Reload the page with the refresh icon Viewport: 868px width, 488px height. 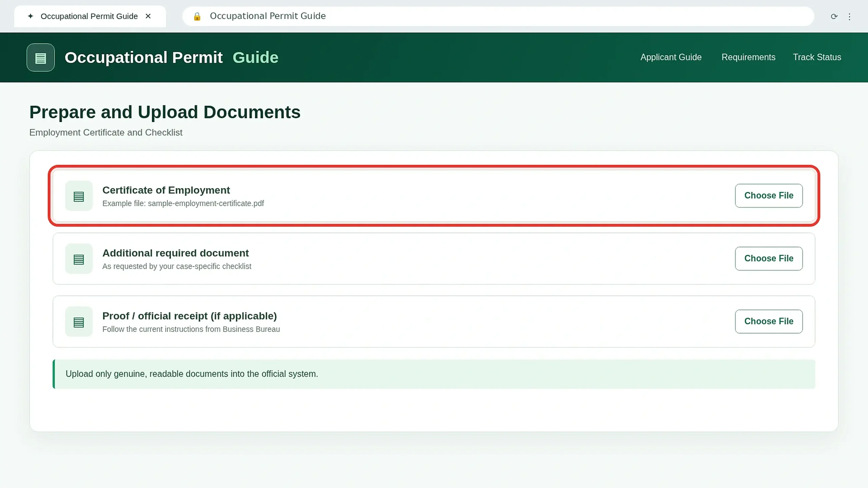click(834, 16)
